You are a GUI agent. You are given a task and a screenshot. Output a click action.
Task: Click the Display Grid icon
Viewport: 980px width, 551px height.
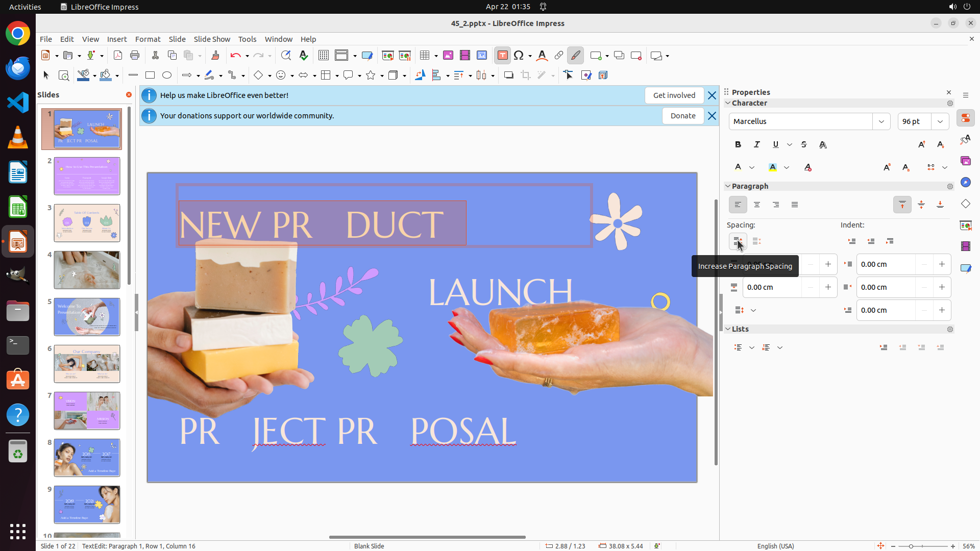coord(323,56)
